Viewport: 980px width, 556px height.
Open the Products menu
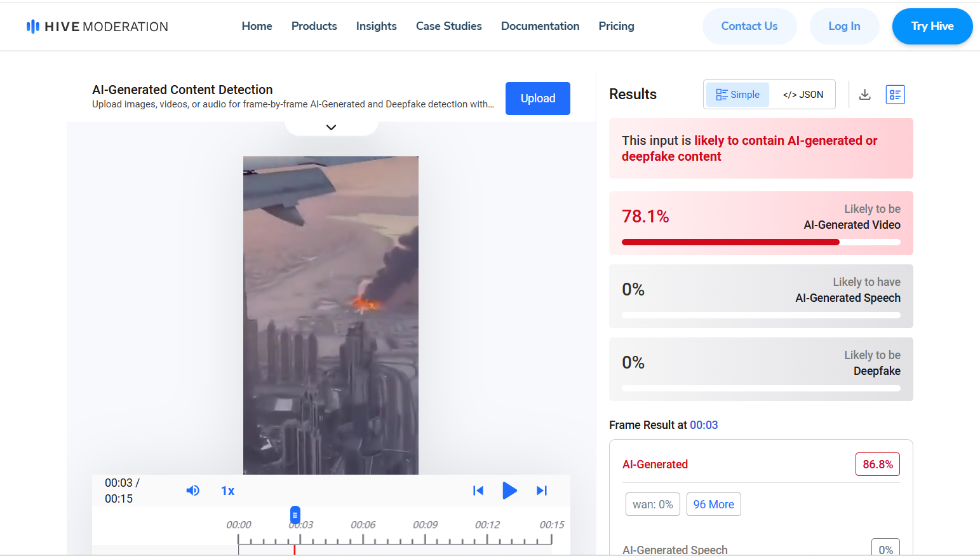(314, 26)
